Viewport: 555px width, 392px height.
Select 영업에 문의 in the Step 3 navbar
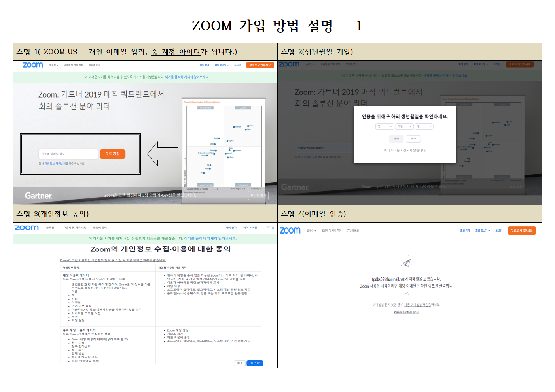[100, 228]
